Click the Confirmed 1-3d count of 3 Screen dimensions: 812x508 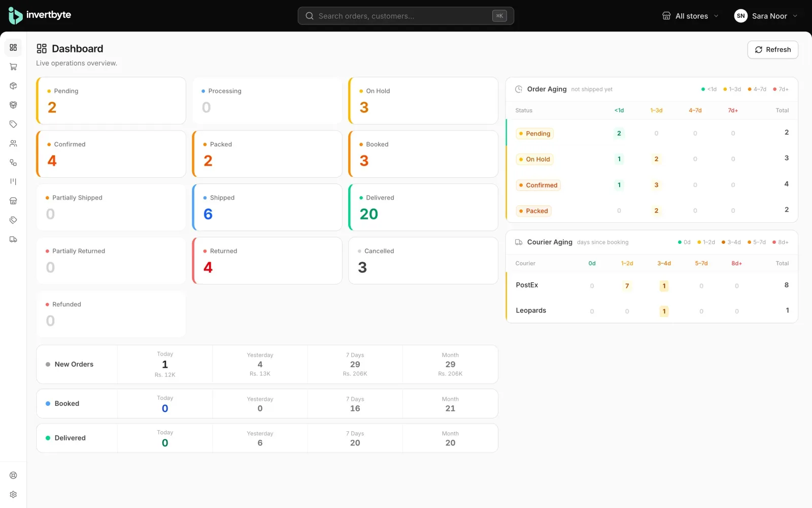tap(656, 185)
